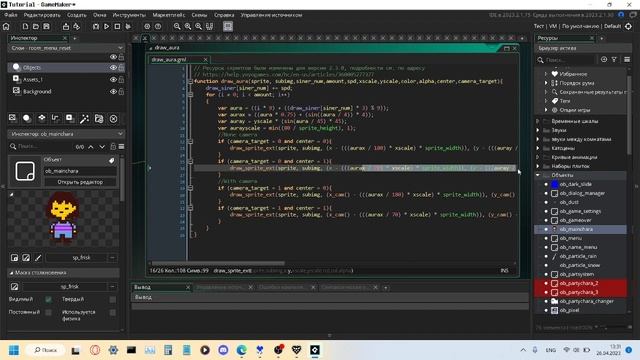Open Asset Browser hamburger menu icon

click(x=627, y=60)
